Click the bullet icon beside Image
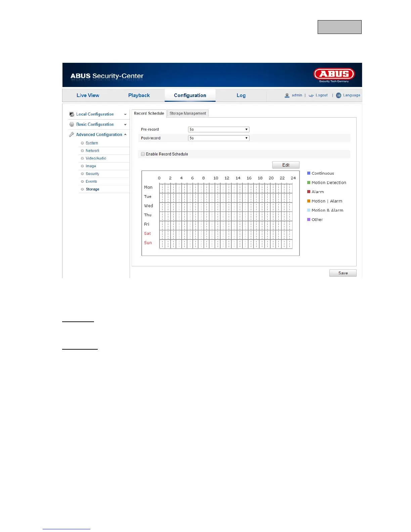This screenshot has height=532, width=411. coord(82,166)
